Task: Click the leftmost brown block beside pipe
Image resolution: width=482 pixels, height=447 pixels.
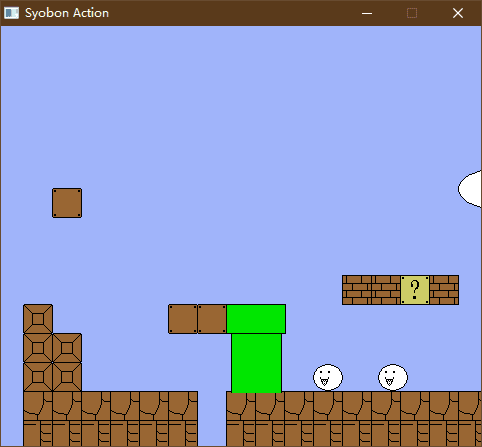Action: (183, 319)
